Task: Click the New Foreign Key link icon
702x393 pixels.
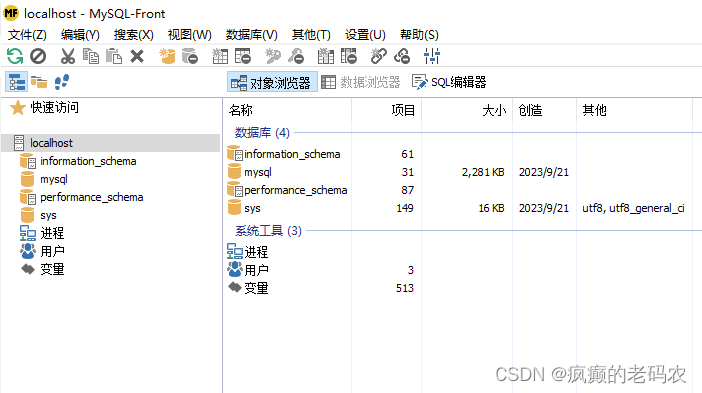Action: coord(378,56)
